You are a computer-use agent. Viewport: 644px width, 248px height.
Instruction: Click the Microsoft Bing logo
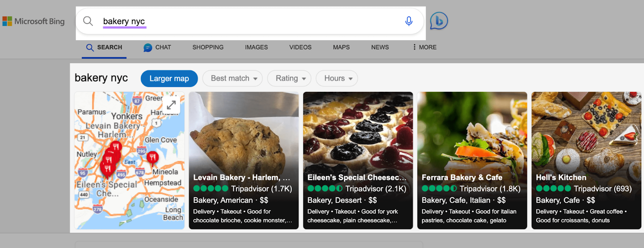tap(34, 21)
